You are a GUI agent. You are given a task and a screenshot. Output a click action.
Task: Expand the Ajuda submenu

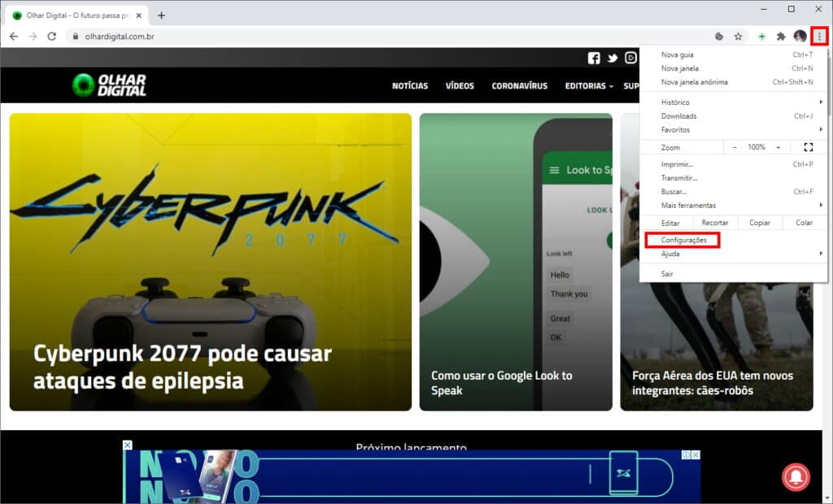[734, 254]
